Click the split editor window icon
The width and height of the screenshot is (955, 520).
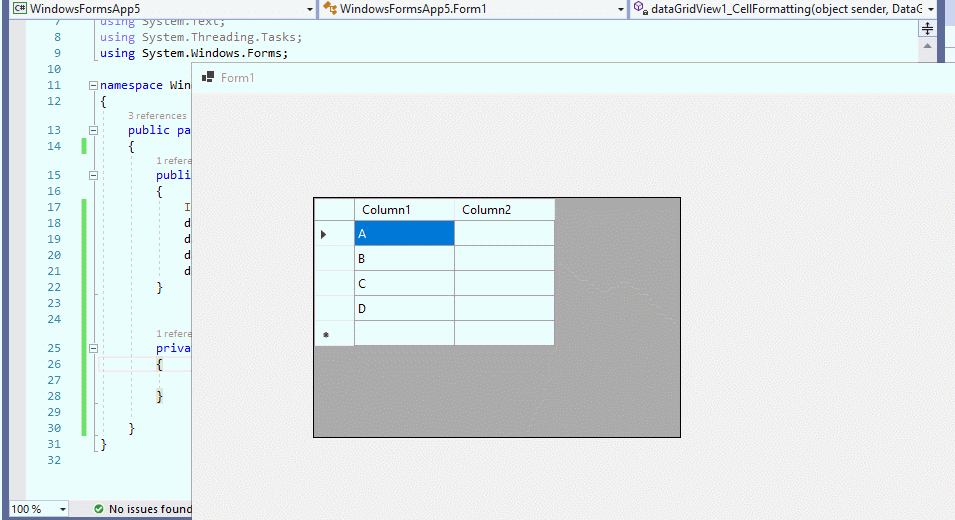point(927,29)
